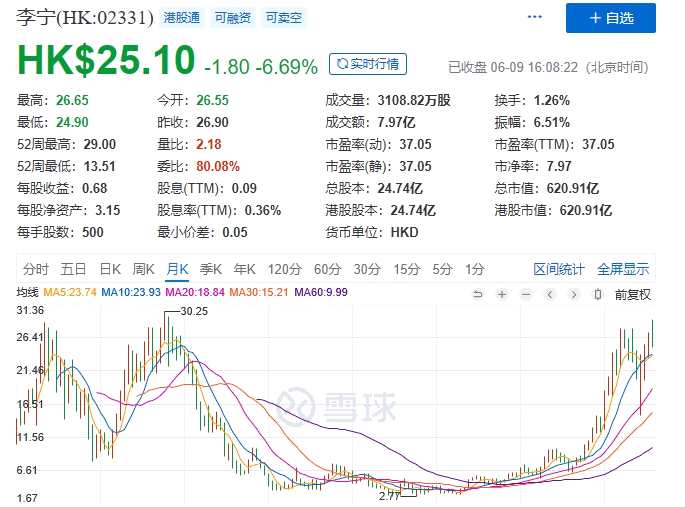
Task: Zoom in the chart with plus icon
Action: [x=502, y=295]
